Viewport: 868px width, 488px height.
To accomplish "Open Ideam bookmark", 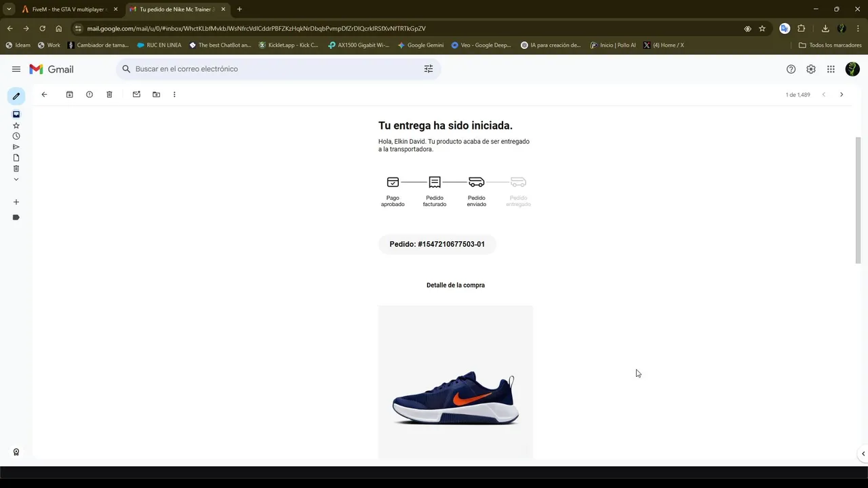I will click(18, 45).
